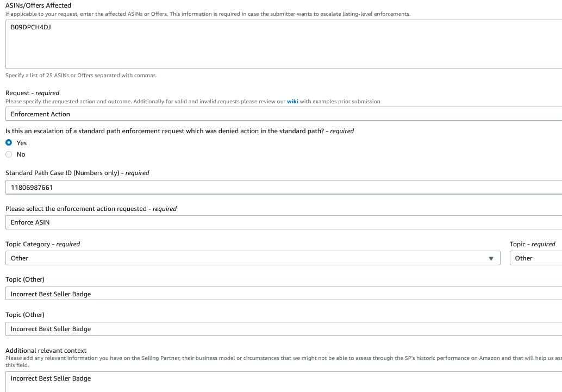Screen dimensions: 562x392
Task: Select the Yes radio button
Action: tap(9, 143)
